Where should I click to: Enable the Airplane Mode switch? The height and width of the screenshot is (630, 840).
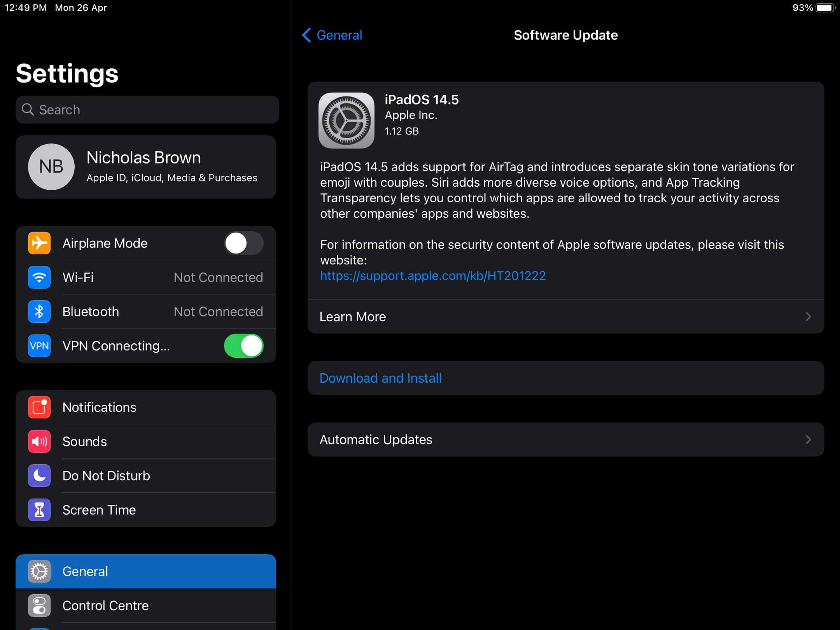[x=244, y=243]
